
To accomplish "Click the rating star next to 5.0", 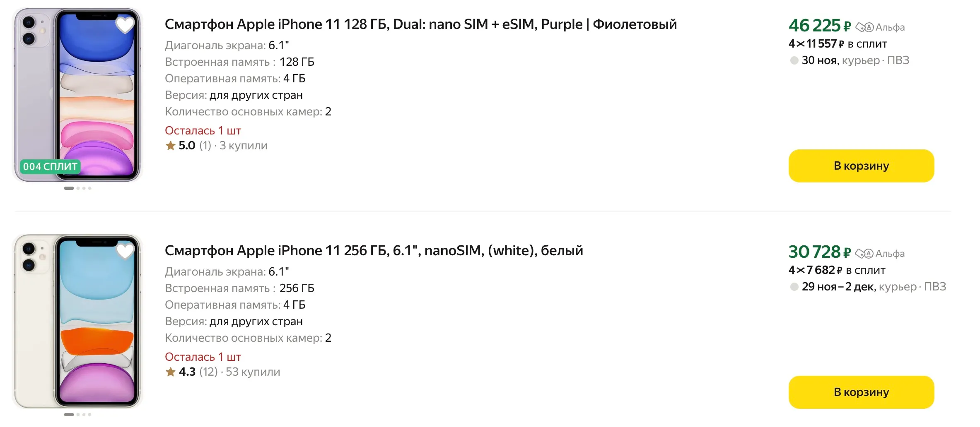I will point(170,146).
